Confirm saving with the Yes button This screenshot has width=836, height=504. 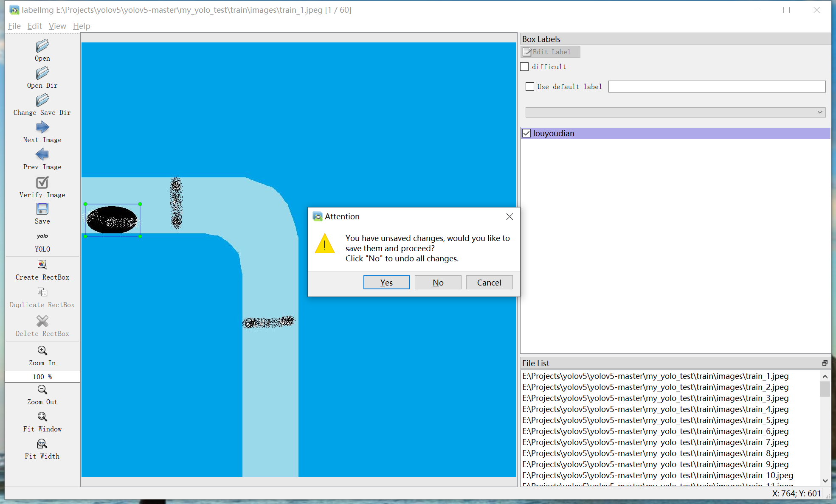pyautogui.click(x=386, y=283)
